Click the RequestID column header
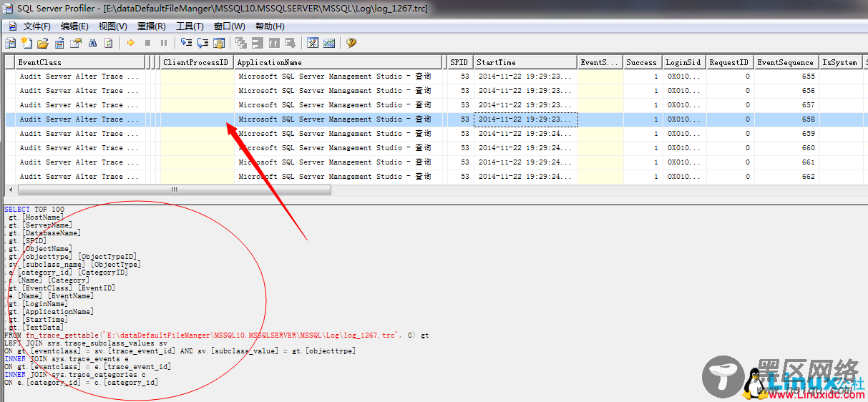Viewport: 868px width, 402px height. (x=729, y=62)
